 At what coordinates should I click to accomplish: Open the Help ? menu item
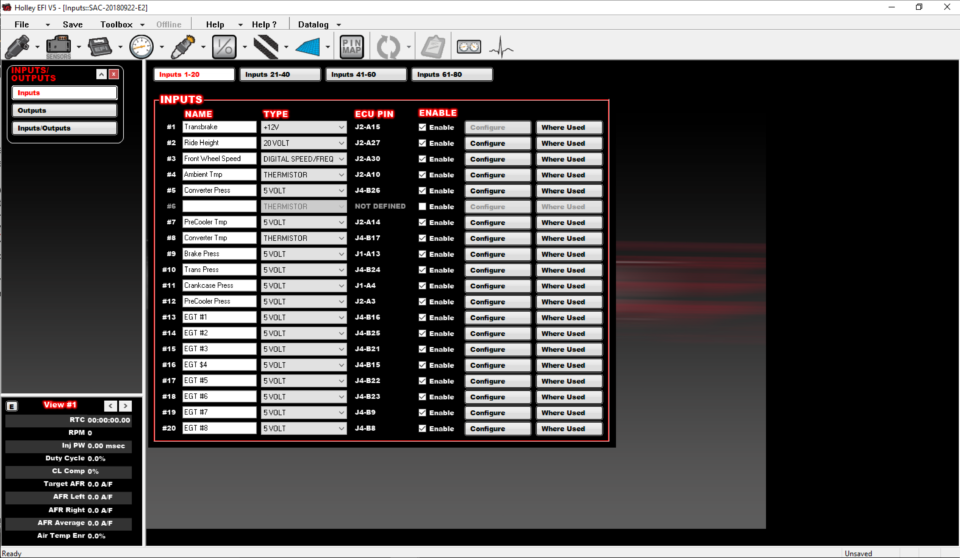pyautogui.click(x=264, y=25)
